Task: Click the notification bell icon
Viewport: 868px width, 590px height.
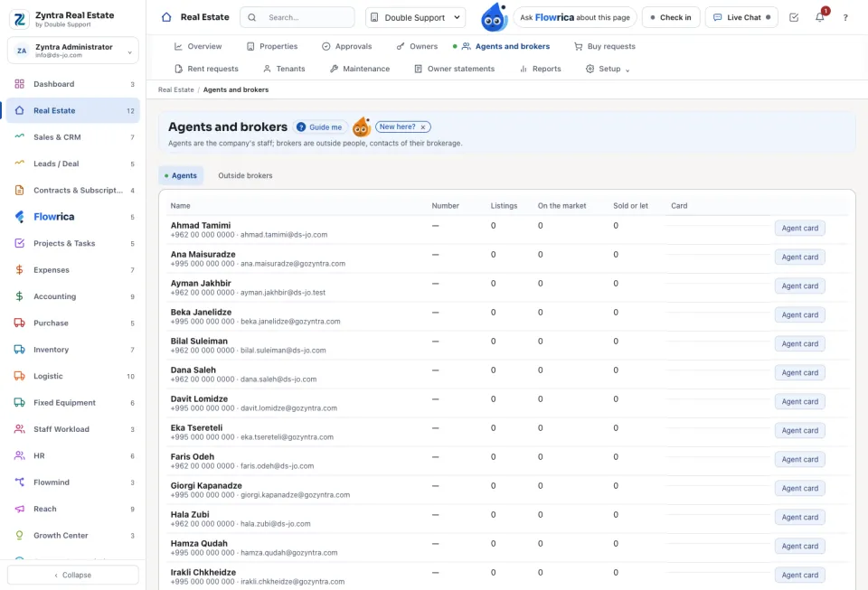Action: (x=820, y=17)
